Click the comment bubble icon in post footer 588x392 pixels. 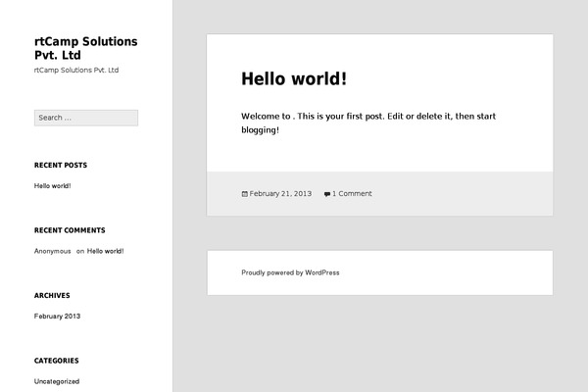[326, 194]
